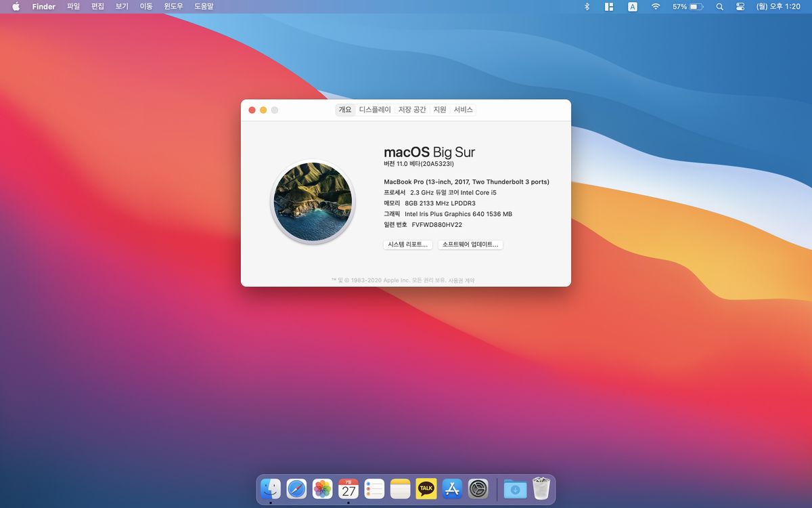812x508 pixels.
Task: Click the Big Sur circular image
Action: point(313,202)
